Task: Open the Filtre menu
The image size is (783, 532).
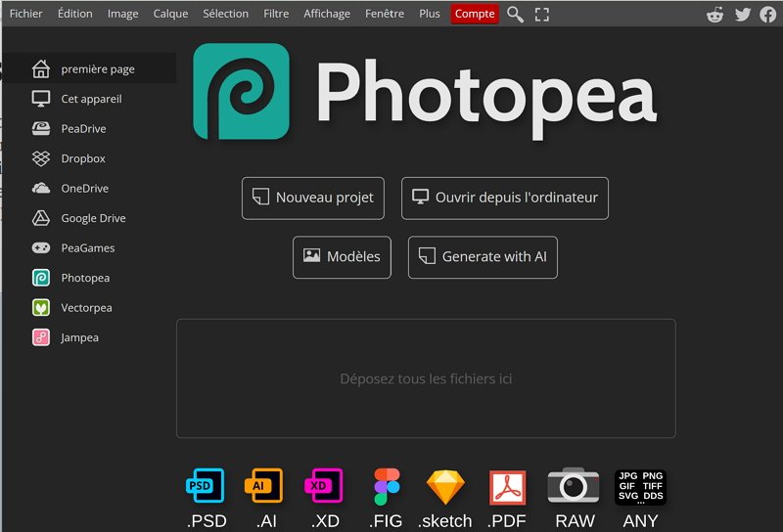Action: coord(276,14)
